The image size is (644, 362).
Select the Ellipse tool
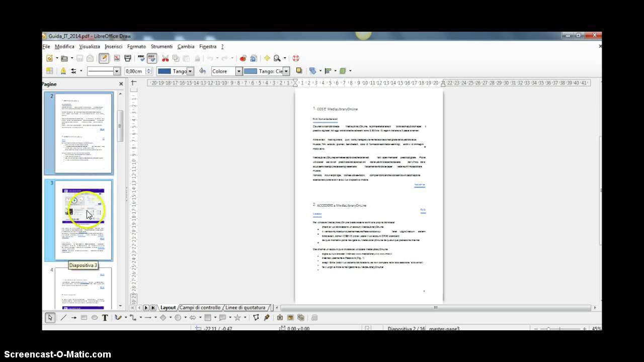coord(95,317)
